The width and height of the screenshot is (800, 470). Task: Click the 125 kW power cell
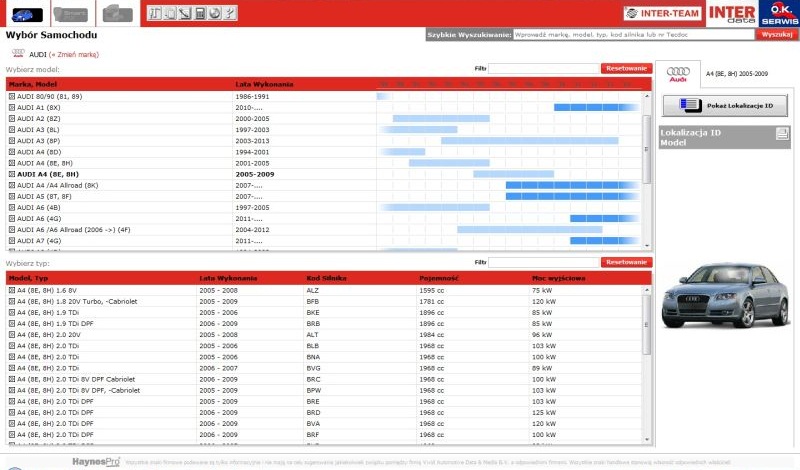click(x=544, y=412)
